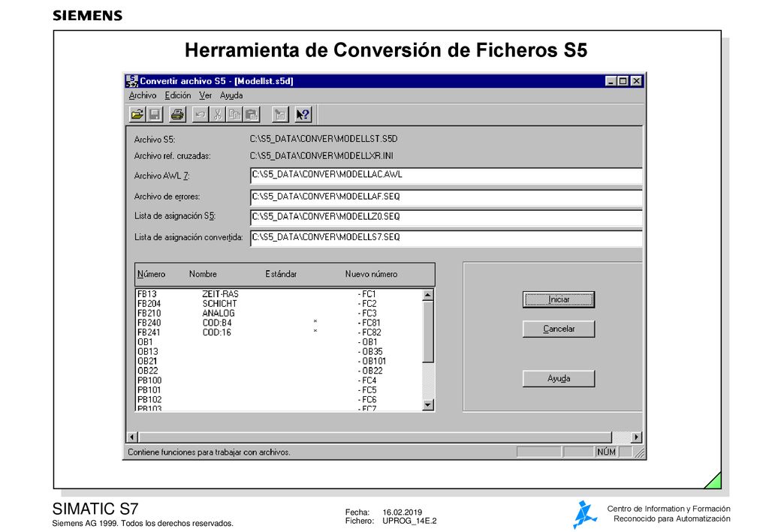The image size is (769, 532).
Task: Select the OB21 row in list
Action: (x=279, y=361)
